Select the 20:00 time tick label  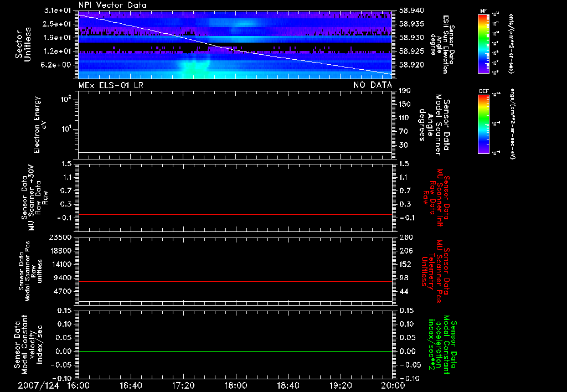tap(393, 385)
